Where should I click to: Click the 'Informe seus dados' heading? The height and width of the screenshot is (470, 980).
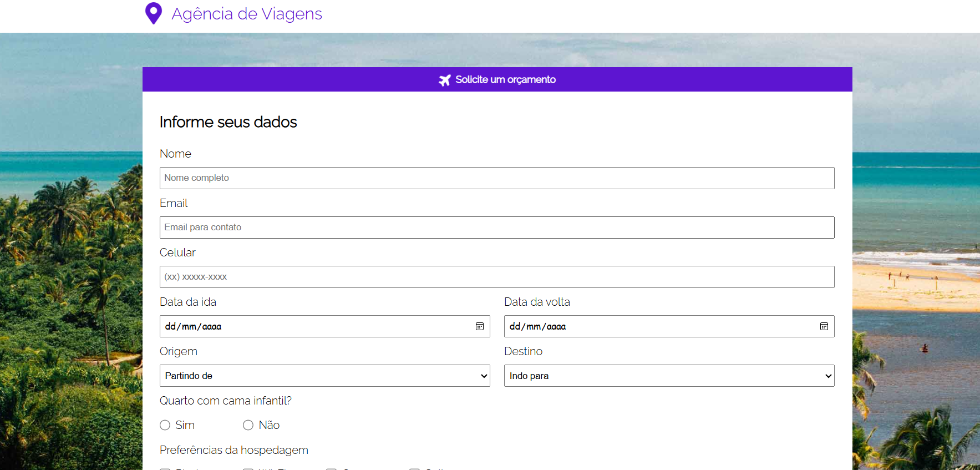point(229,122)
